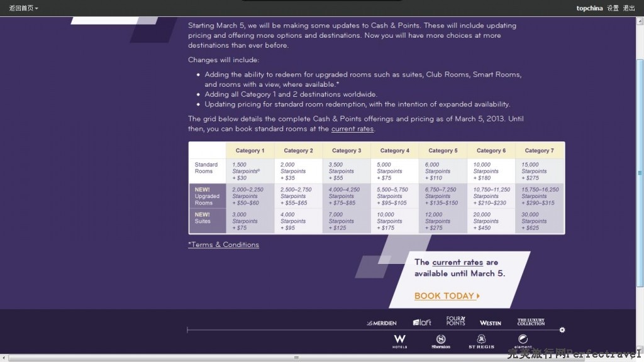This screenshot has width=644, height=362.
Task: Click 'Updating pricing for standard room redemption' bullet
Action: [357, 104]
